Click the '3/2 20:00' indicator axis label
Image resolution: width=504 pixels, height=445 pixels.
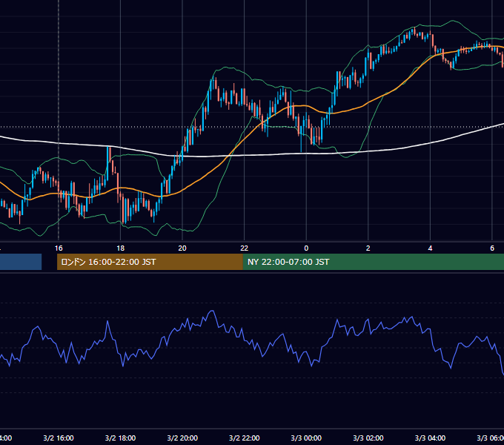pos(182,438)
